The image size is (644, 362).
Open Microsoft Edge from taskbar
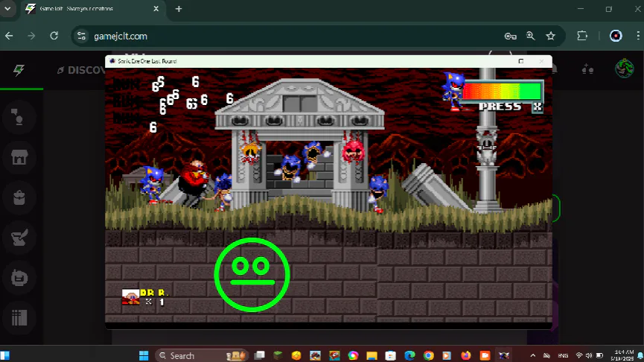(x=409, y=355)
